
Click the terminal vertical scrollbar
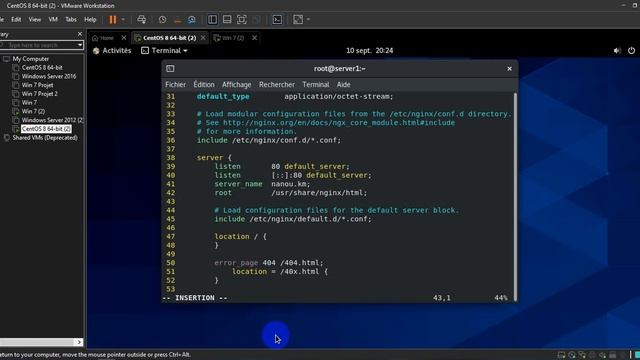515,197
